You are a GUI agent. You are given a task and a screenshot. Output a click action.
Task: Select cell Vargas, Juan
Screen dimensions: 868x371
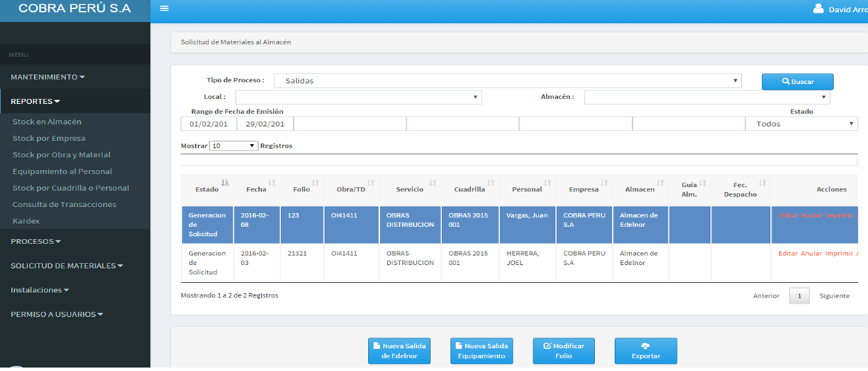(527, 225)
